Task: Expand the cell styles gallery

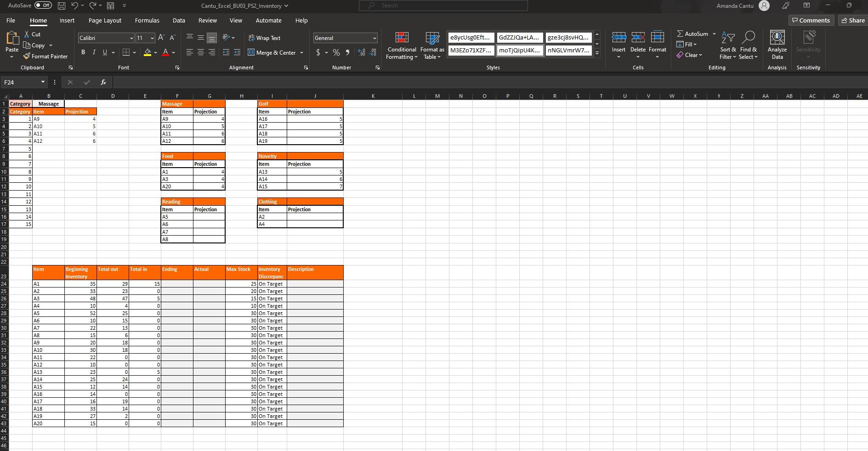Action: [597, 53]
